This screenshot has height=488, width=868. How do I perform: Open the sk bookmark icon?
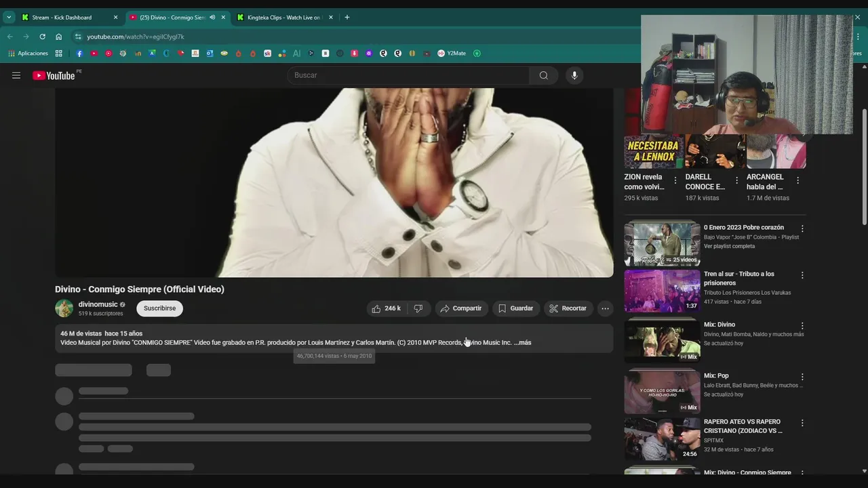(267, 54)
